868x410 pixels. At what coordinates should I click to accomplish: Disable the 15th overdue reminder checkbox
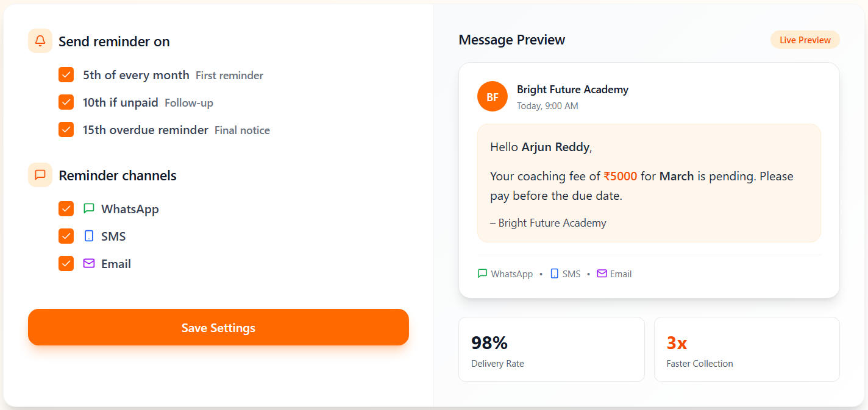click(x=66, y=130)
